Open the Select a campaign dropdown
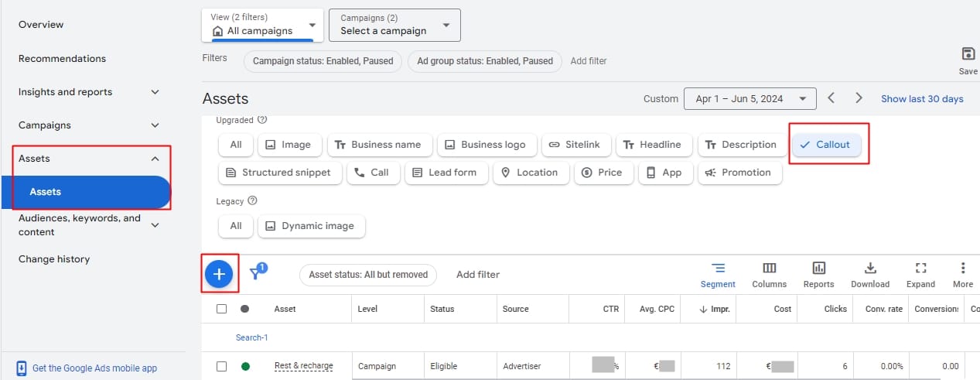The height and width of the screenshot is (380, 980). [394, 25]
